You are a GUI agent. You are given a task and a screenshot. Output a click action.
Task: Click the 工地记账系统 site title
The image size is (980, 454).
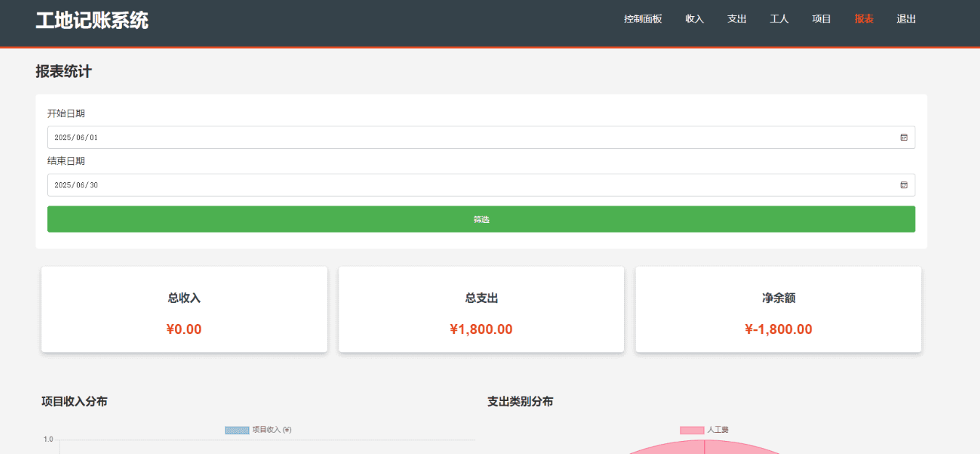[92, 20]
